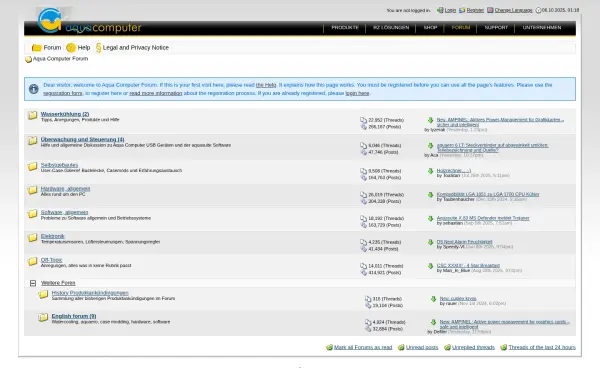Click the Change Language link
Viewport: 600px width, 375px height.
tap(514, 10)
